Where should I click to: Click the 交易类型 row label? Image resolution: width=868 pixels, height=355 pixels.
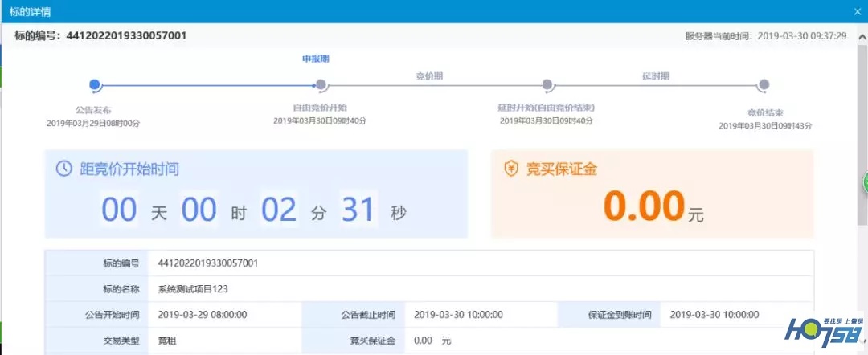tap(122, 341)
